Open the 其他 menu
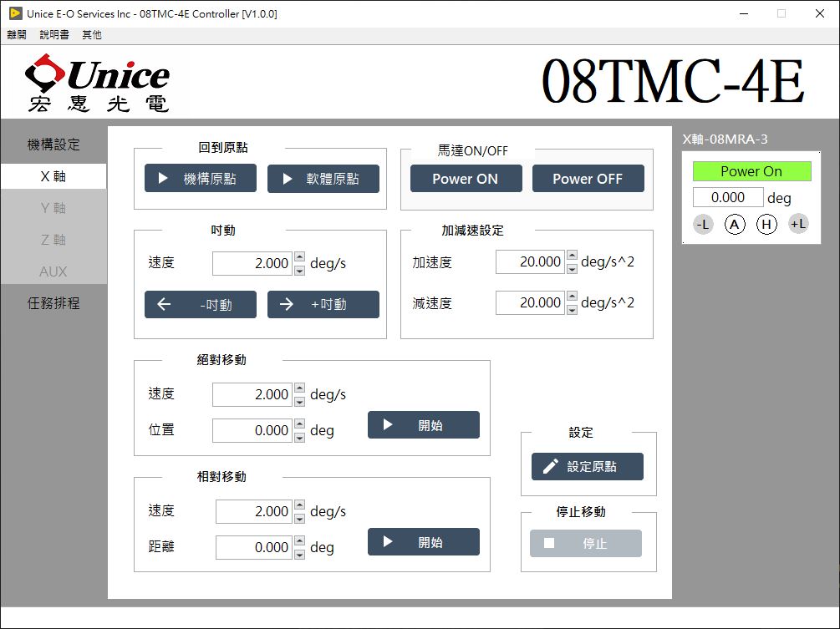 tap(92, 35)
